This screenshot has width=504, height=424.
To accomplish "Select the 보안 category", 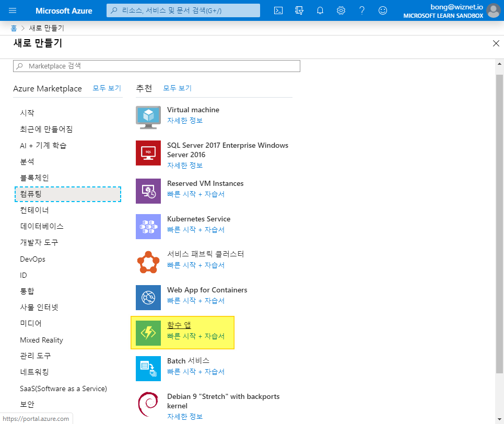I will click(x=27, y=404).
